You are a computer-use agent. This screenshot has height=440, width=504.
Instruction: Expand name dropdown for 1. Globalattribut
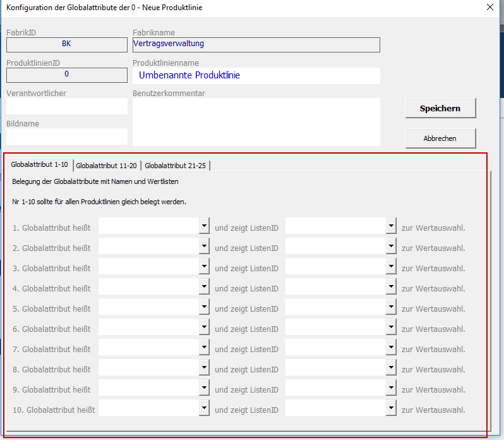click(x=204, y=226)
